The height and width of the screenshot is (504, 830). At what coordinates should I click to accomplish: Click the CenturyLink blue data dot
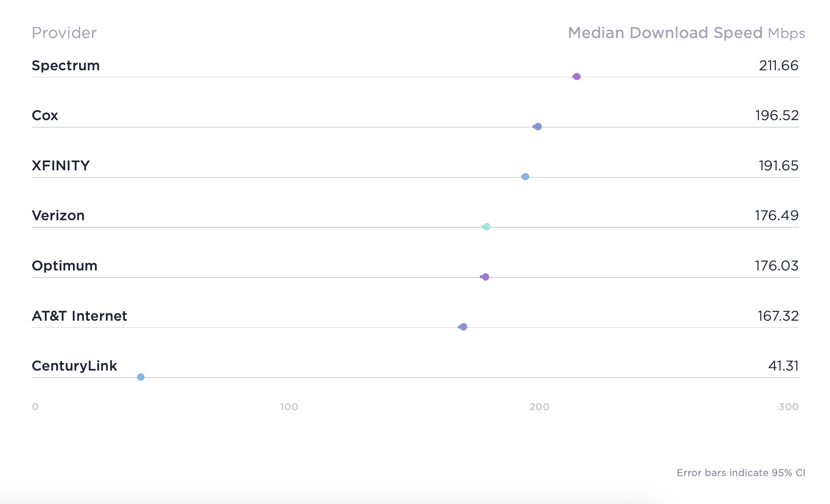click(141, 377)
